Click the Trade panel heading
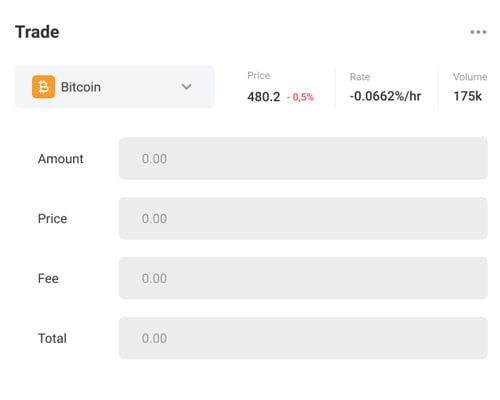This screenshot has height=400, width=500. (x=37, y=32)
